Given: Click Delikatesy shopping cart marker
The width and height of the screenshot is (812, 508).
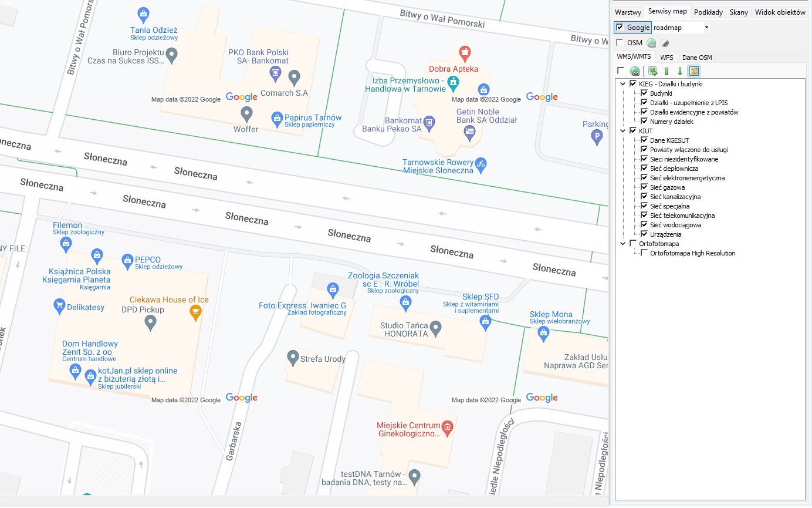Looking at the screenshot, I should point(59,305).
